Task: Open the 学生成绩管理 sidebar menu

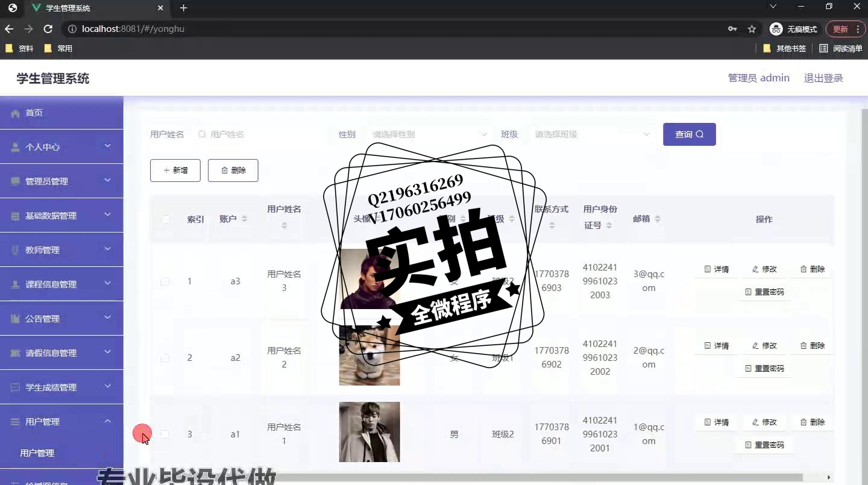Action: click(61, 387)
